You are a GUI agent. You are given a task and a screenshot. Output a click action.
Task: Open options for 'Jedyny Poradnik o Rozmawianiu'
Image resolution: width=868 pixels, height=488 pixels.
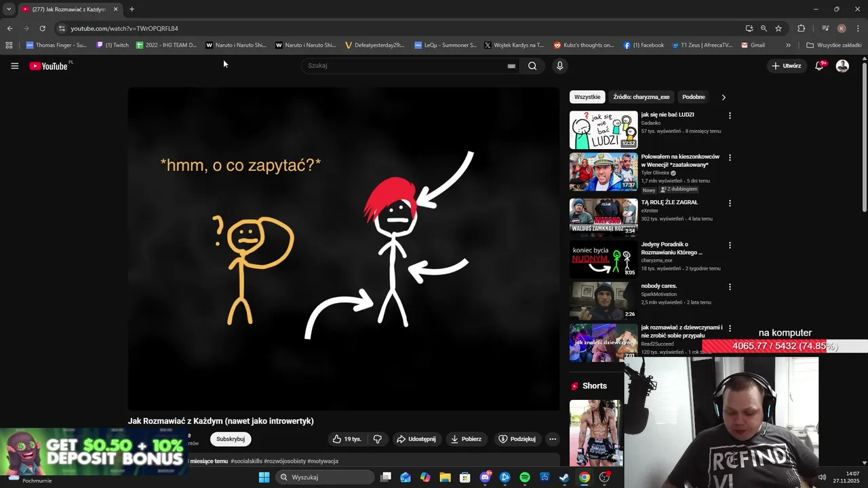click(730, 245)
